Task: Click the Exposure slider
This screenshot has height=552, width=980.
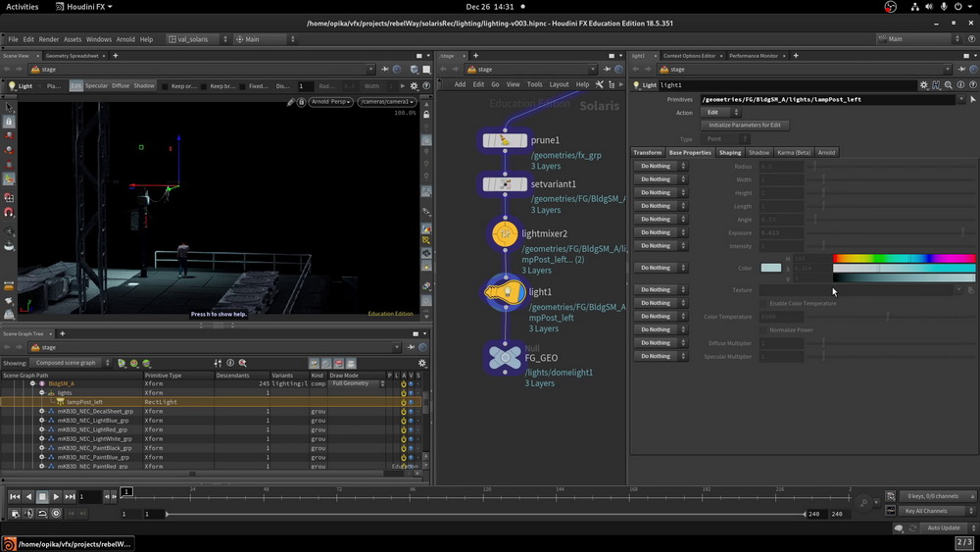Action: coord(890,232)
